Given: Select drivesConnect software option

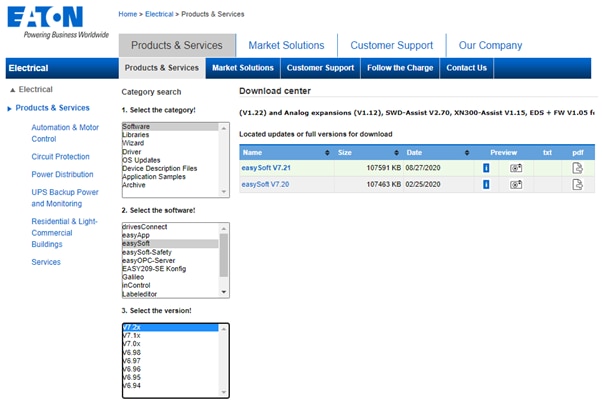Looking at the screenshot, I should coord(170,227).
